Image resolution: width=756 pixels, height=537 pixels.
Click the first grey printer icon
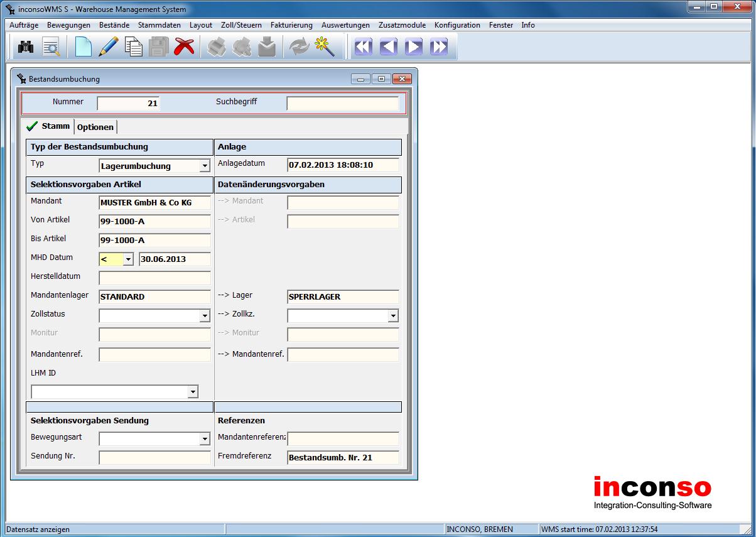pyautogui.click(x=217, y=47)
